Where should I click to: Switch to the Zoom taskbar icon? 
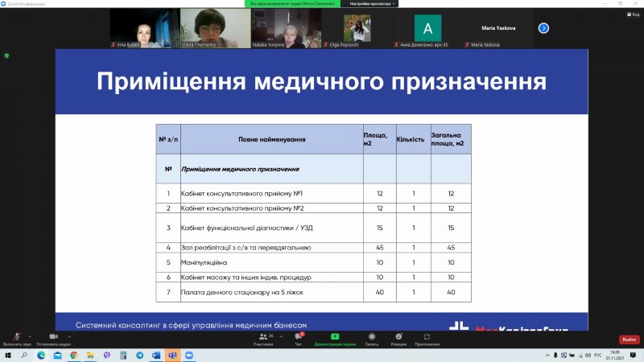click(x=189, y=356)
